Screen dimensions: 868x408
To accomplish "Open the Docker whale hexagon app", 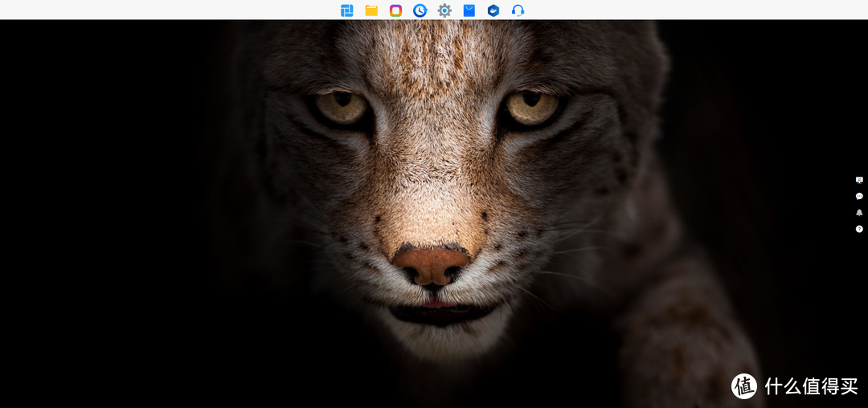I will point(493,10).
